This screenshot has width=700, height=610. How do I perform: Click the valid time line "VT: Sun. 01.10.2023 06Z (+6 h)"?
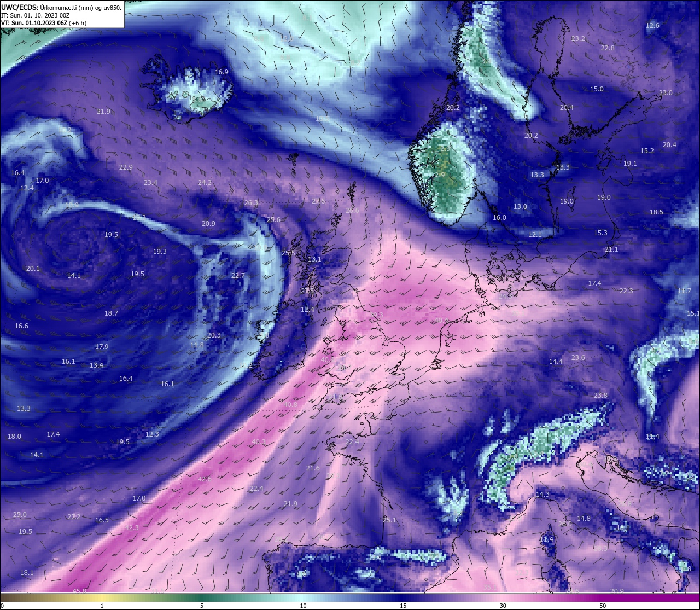coord(44,23)
